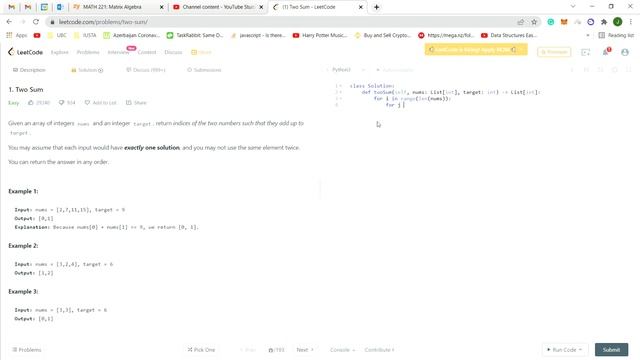Close the YouTube Studio tab
Viewport: 640px width, 360px height.
261,7
